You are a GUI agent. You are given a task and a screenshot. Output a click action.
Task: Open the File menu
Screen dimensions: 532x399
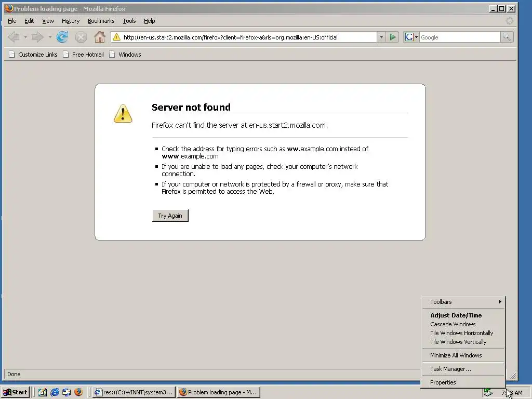coord(12,21)
